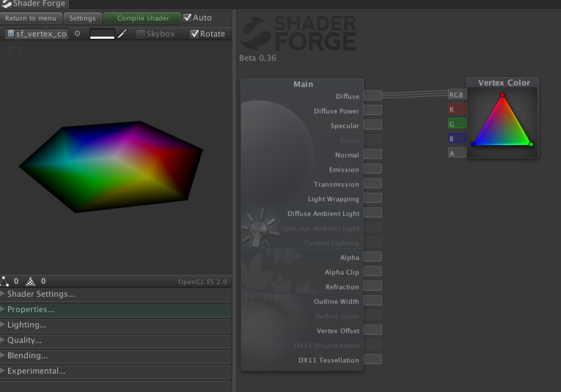Click the A alpha output connector
The height and width of the screenshot is (392, 561).
pyautogui.click(x=457, y=153)
